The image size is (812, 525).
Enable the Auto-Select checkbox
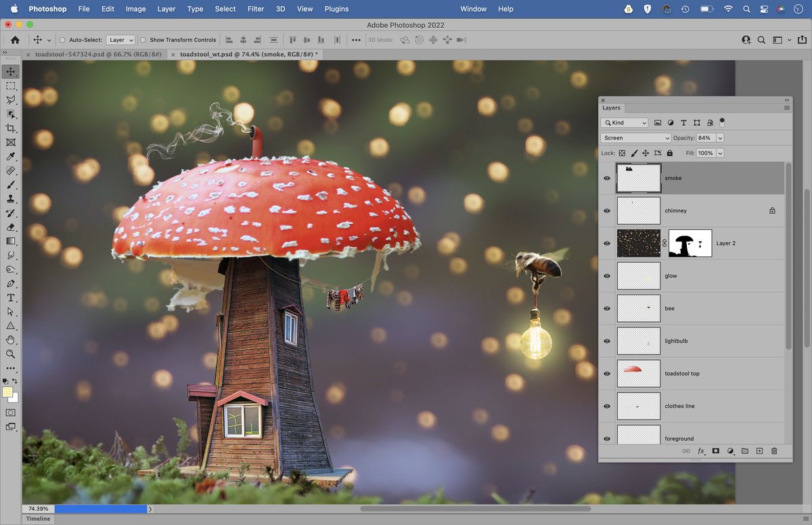(x=62, y=40)
